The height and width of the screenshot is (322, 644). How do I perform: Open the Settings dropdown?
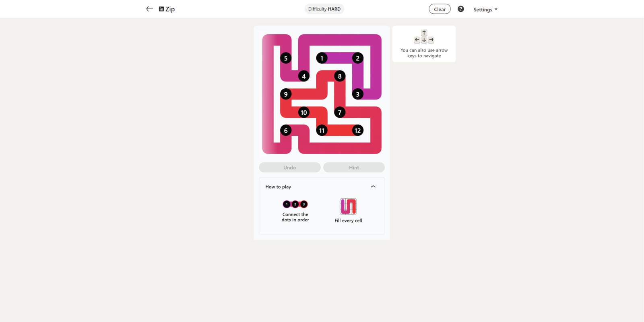pyautogui.click(x=485, y=9)
